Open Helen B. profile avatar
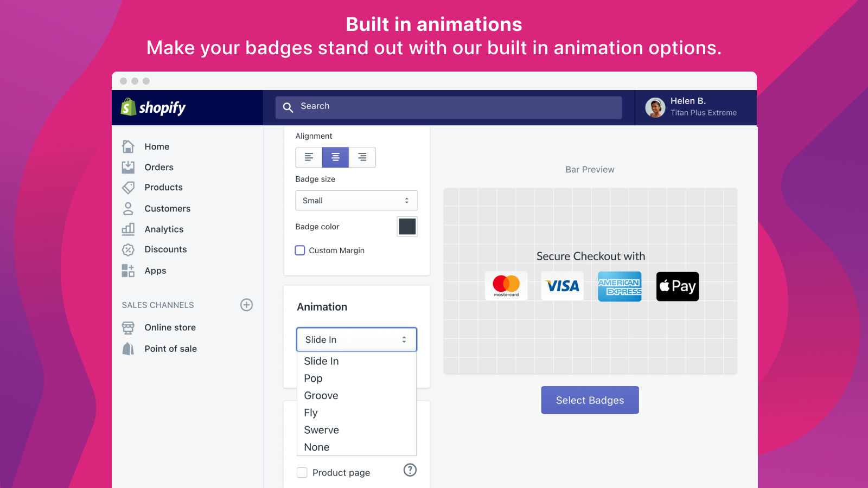868x488 pixels. pos(655,107)
